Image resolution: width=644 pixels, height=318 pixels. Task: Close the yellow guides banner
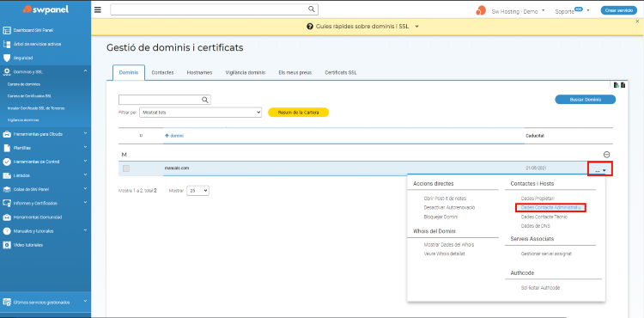click(637, 21)
